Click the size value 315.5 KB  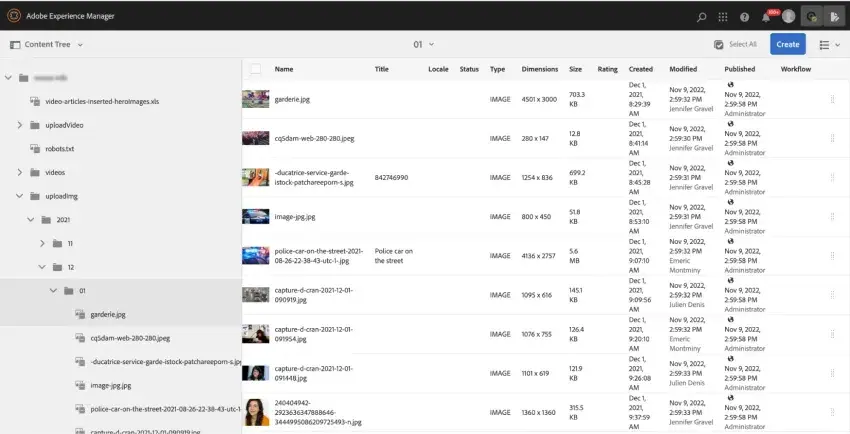(x=576, y=412)
